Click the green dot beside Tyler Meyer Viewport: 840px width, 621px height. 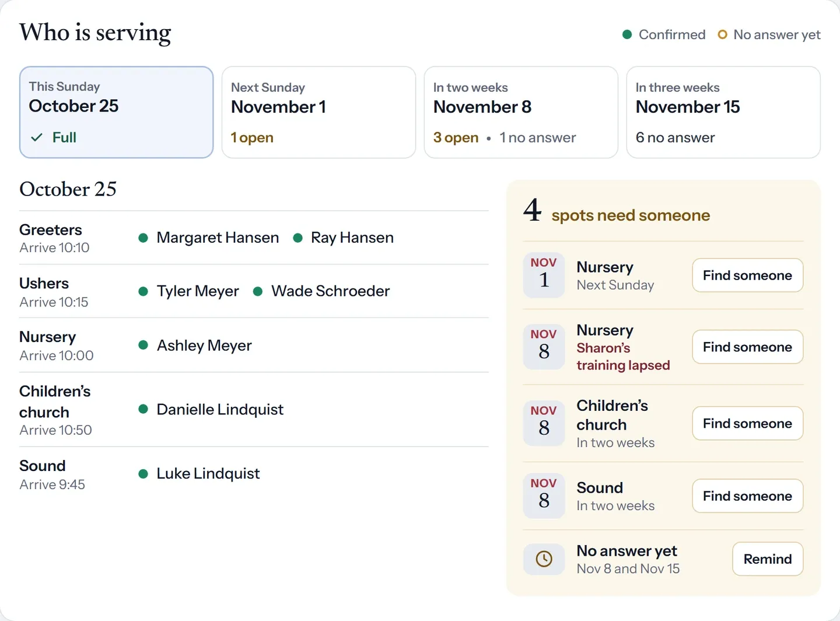143,291
